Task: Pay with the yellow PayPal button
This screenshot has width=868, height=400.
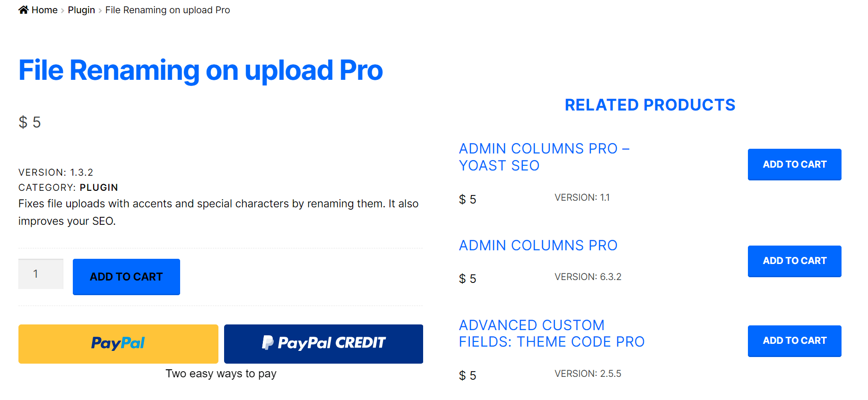Action: tap(118, 344)
